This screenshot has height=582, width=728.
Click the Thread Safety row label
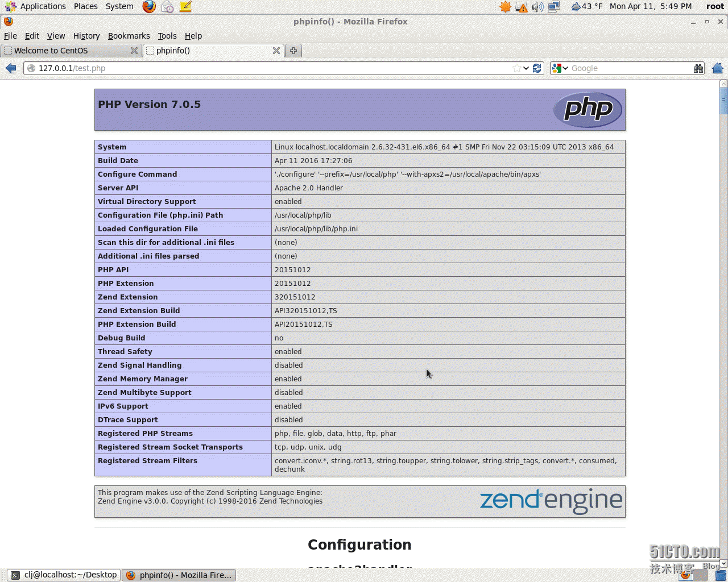coord(125,352)
